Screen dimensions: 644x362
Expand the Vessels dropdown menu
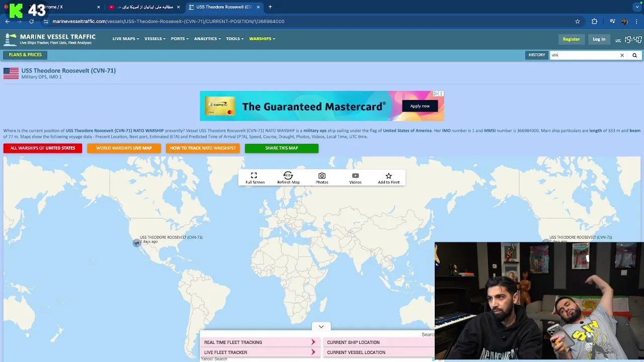(155, 39)
